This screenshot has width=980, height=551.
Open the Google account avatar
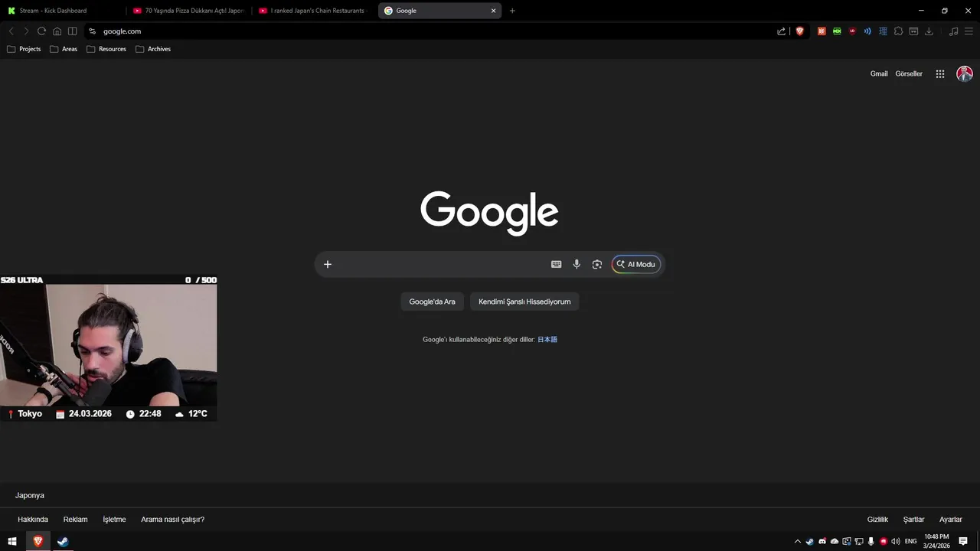tap(965, 74)
